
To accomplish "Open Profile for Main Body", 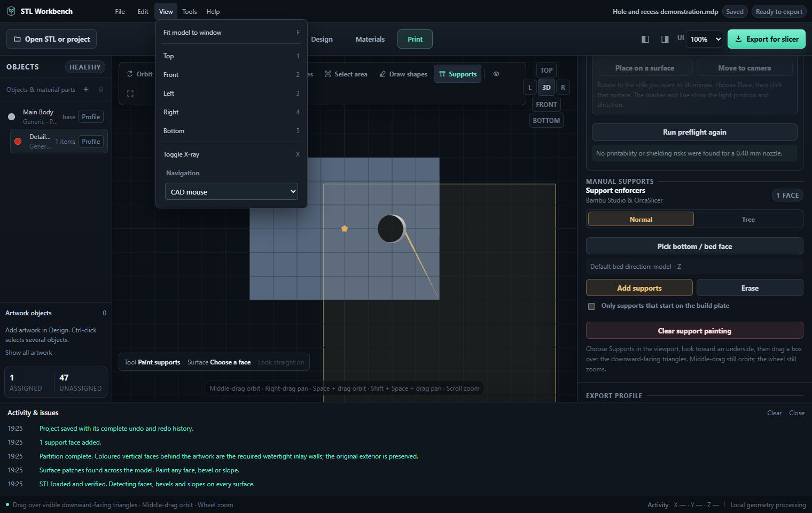I will click(x=91, y=117).
